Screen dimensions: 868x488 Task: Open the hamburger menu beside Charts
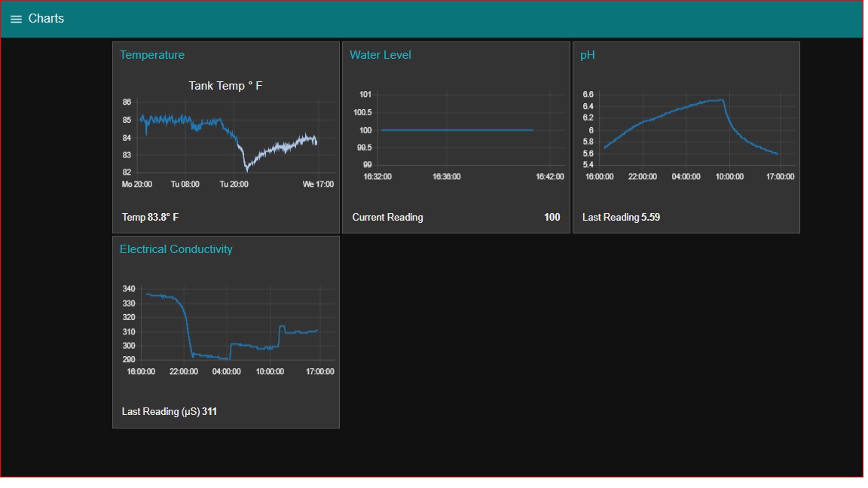coord(16,19)
